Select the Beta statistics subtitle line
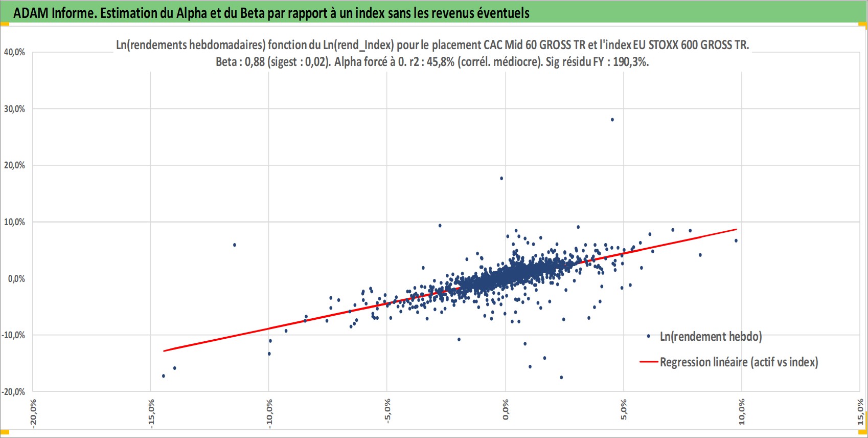This screenshot has height=438, width=868. 432,62
